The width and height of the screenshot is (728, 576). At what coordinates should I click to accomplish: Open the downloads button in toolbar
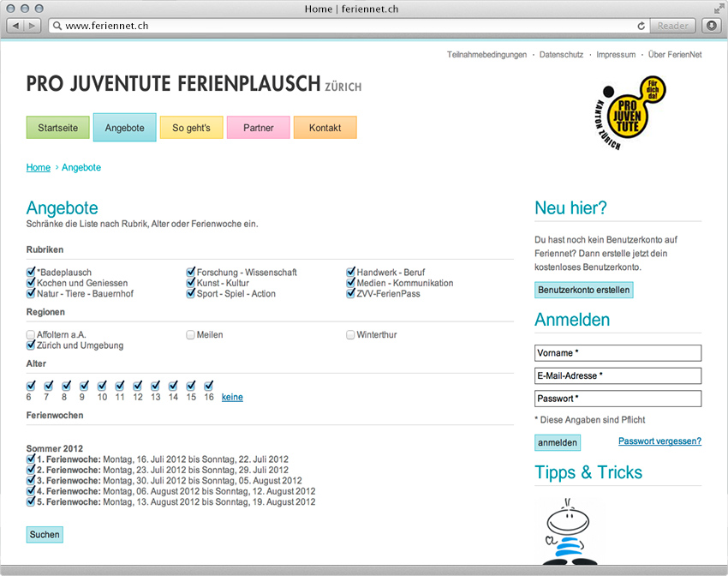(x=711, y=26)
